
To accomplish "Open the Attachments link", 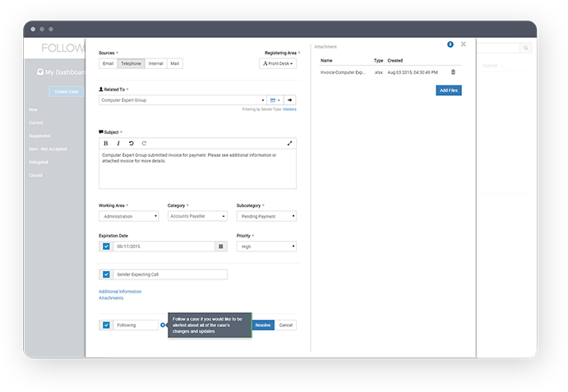I will 111,298.
